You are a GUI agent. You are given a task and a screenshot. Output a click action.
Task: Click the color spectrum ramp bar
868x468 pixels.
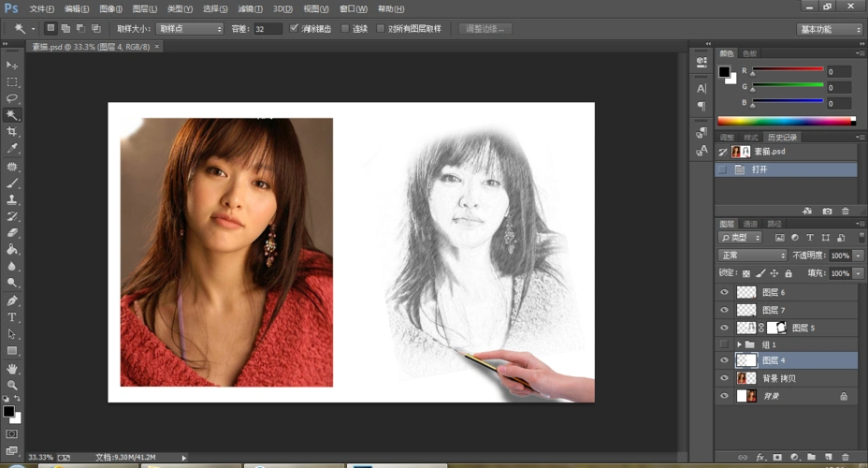pyautogui.click(x=786, y=121)
